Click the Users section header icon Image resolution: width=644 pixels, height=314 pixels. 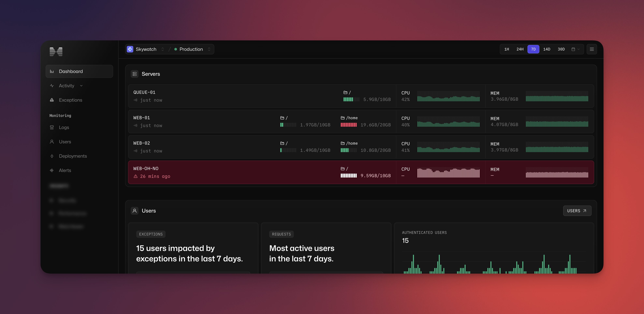[134, 211]
